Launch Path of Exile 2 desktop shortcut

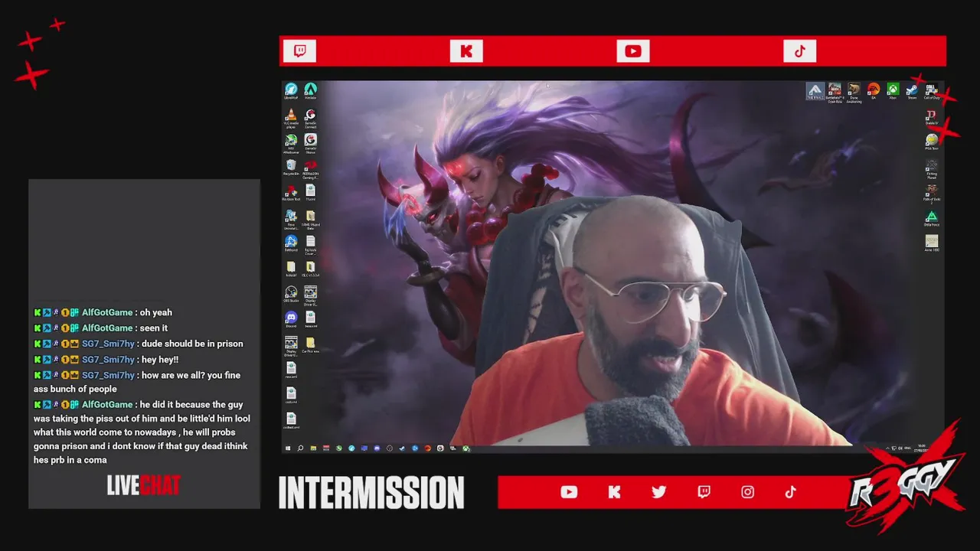pyautogui.click(x=932, y=193)
